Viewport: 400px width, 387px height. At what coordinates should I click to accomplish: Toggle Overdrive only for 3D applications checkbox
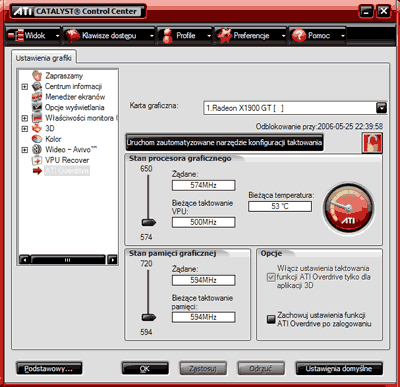point(271,277)
